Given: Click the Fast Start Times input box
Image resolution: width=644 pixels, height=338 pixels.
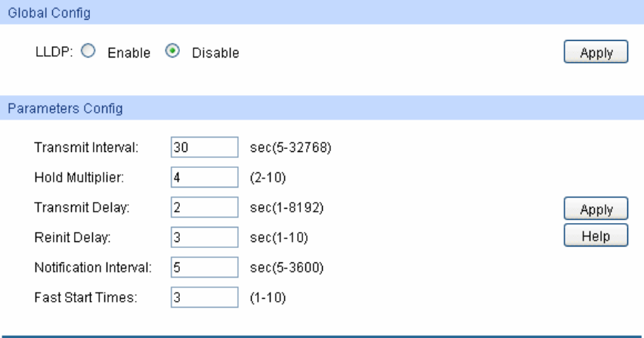Looking at the screenshot, I should pos(205,297).
